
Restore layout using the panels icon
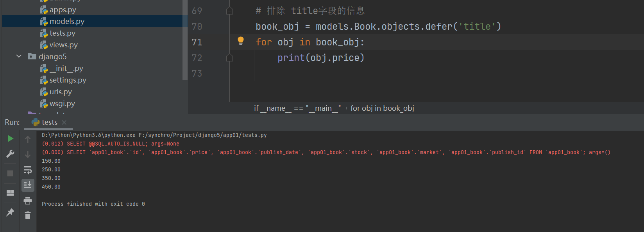pyautogui.click(x=11, y=192)
